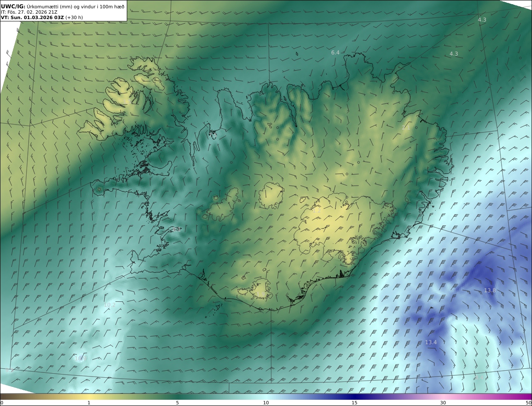532x406 pixels.
Task: Click the 2.1 value in east Iceland
Action: pos(406,128)
